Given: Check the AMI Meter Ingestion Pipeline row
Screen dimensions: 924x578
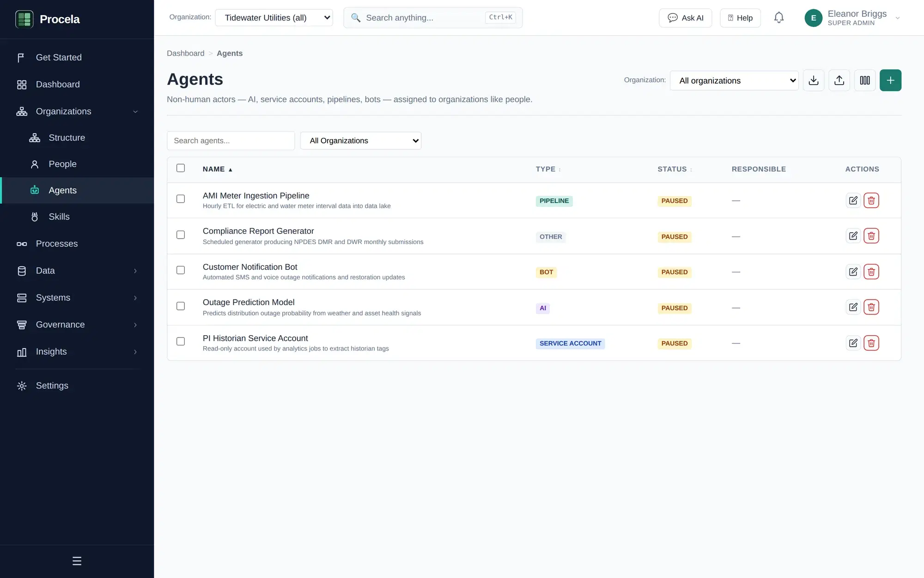Looking at the screenshot, I should point(181,199).
